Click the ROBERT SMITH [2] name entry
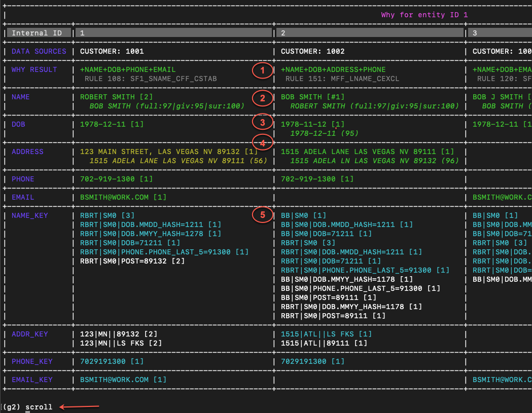This screenshot has height=413, width=532. (x=116, y=97)
